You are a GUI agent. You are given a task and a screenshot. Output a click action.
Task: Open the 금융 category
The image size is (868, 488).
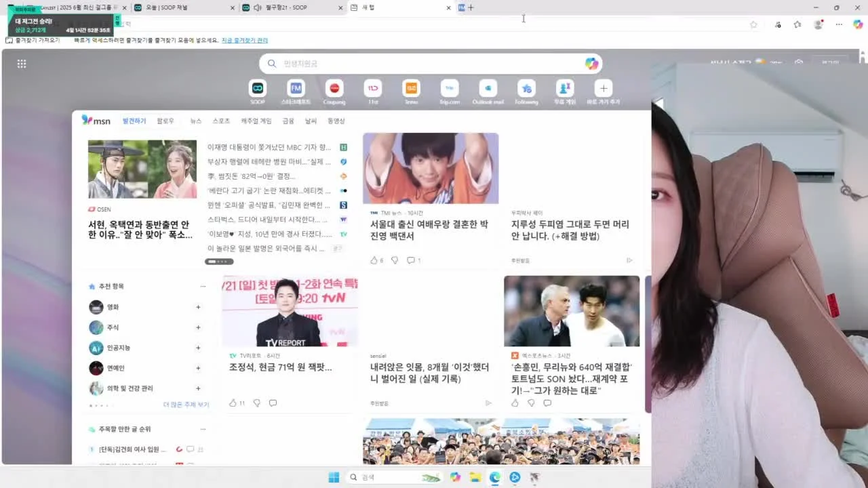tap(288, 121)
